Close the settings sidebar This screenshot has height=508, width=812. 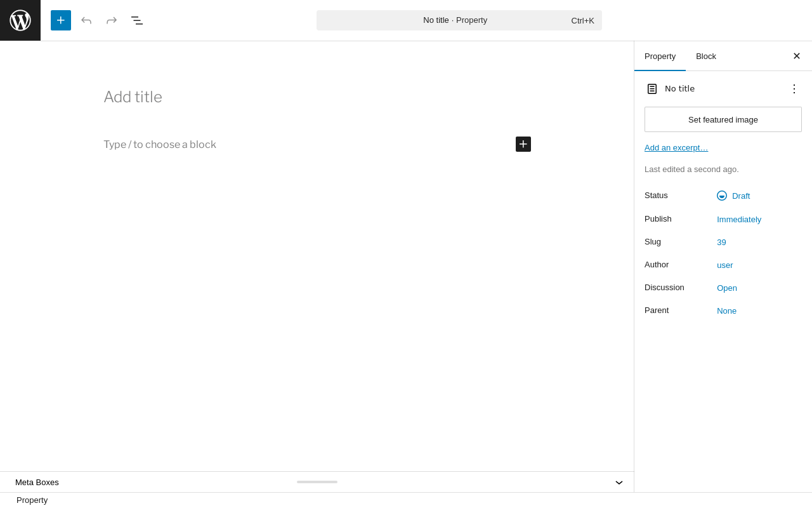point(797,56)
